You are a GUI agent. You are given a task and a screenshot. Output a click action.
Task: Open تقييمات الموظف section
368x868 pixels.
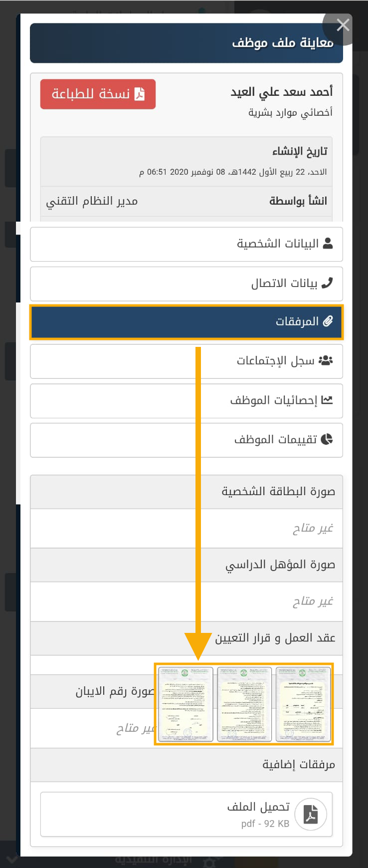(x=186, y=440)
